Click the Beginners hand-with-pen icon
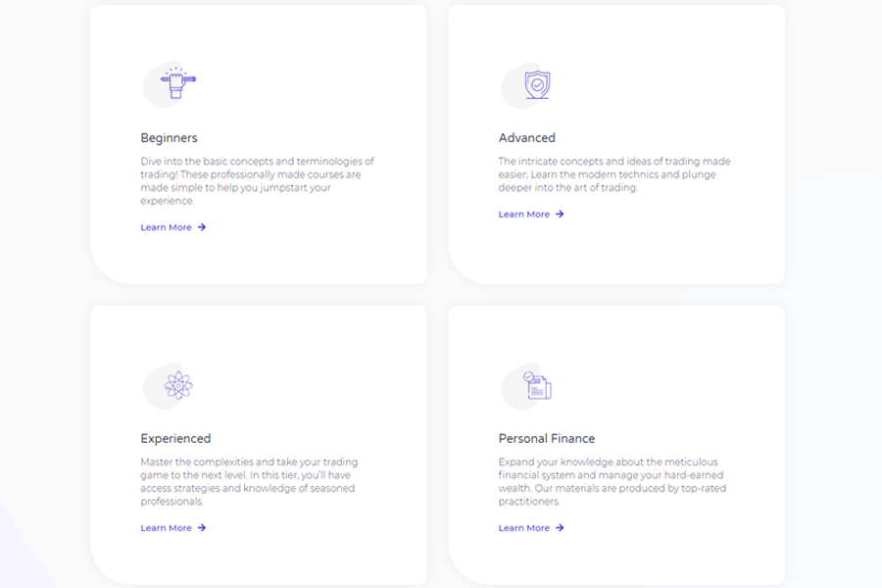Screen dimensions: 882x588 tap(177, 84)
